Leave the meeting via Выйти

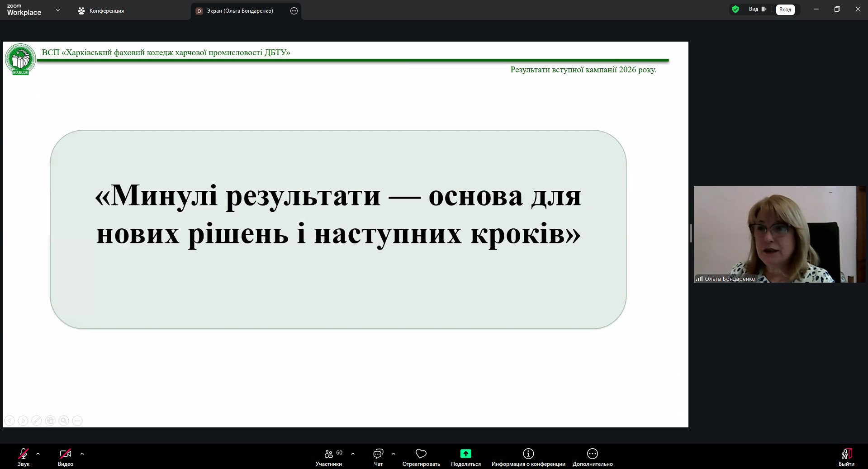tap(846, 457)
